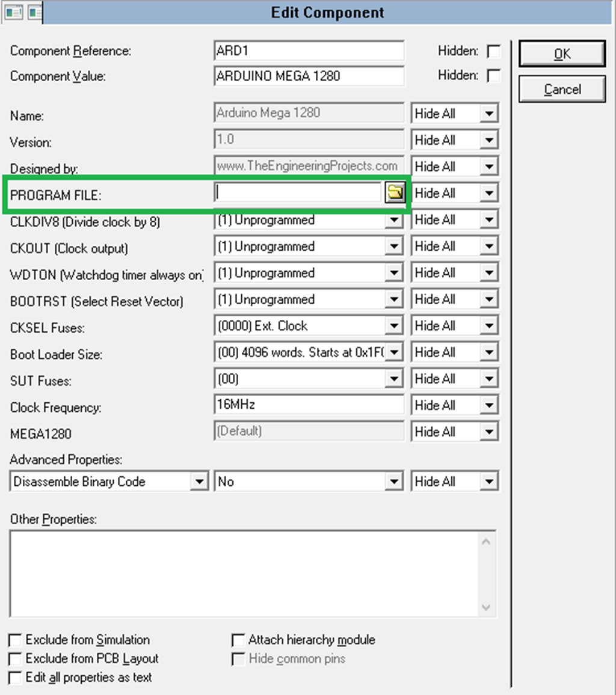Expand the SUT Fuses dropdown
Image resolution: width=616 pixels, height=695 pixels.
coord(394,379)
